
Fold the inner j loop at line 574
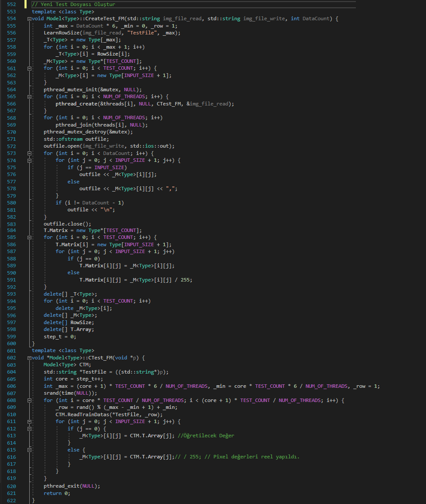29,160
